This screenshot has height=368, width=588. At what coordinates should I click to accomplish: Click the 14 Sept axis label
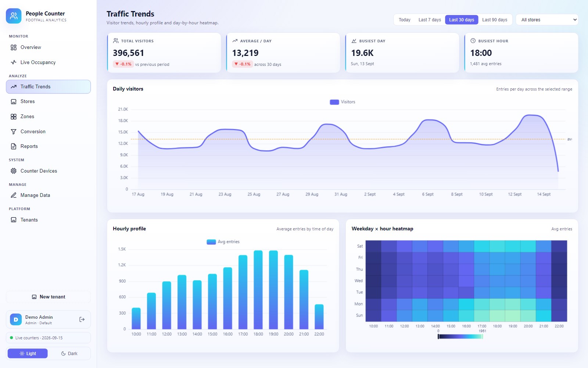(544, 194)
